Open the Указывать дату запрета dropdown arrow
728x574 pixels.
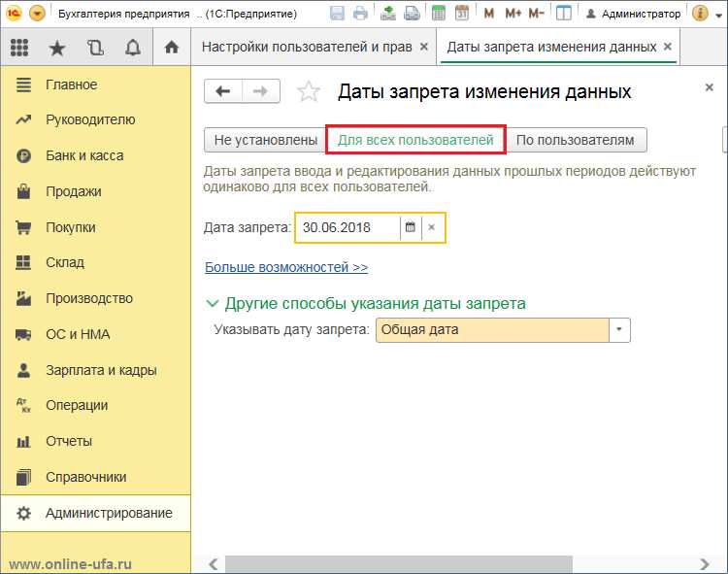[x=619, y=330]
